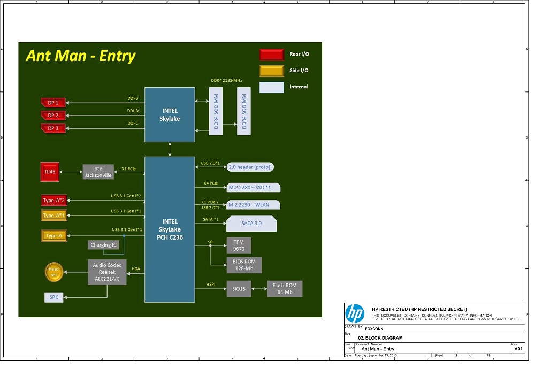Click the Ant Man - Entry document number
The width and height of the screenshot is (535, 392).
tap(378, 349)
